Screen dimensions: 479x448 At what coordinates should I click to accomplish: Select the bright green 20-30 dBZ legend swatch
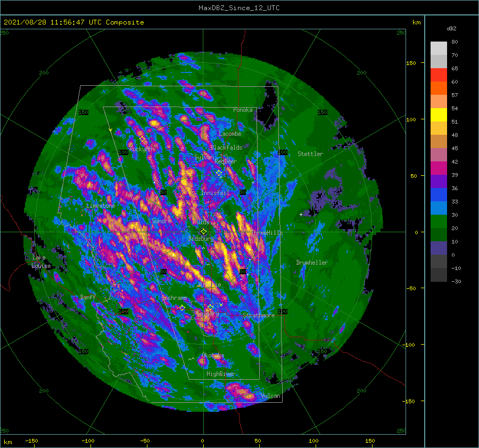439,222
